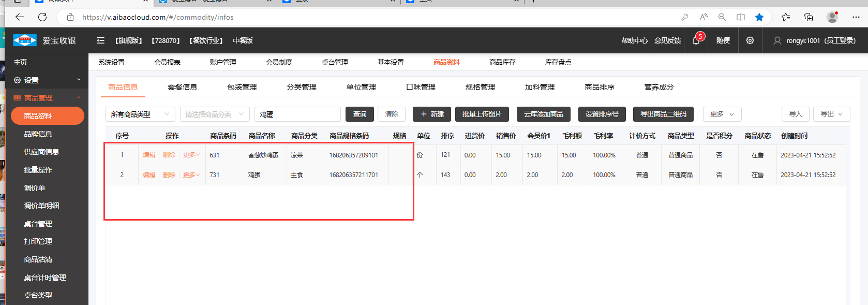The image size is (868, 305).
Task: Click the 云库添加商品 button
Action: point(544,114)
